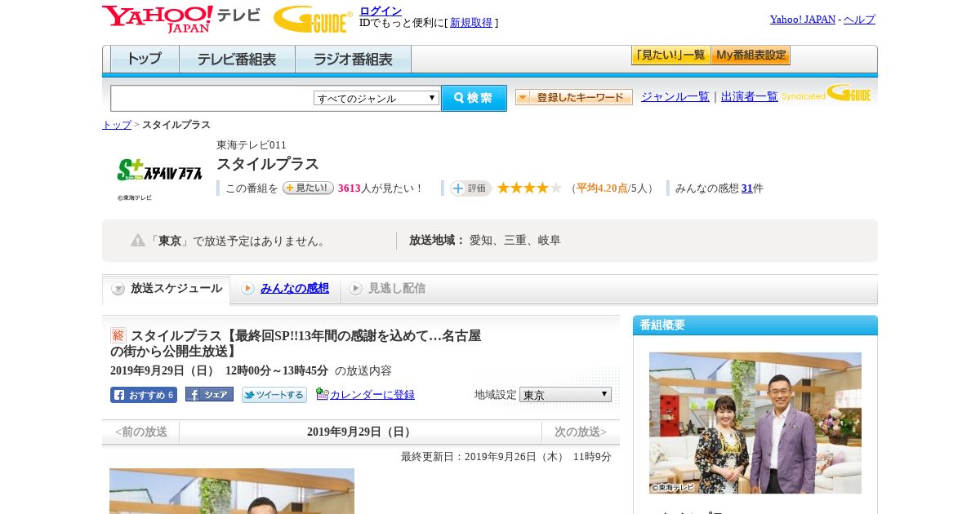Screen dimensions: 980x514
Task: Click the 評価 rating plus button
Action: pos(470,188)
